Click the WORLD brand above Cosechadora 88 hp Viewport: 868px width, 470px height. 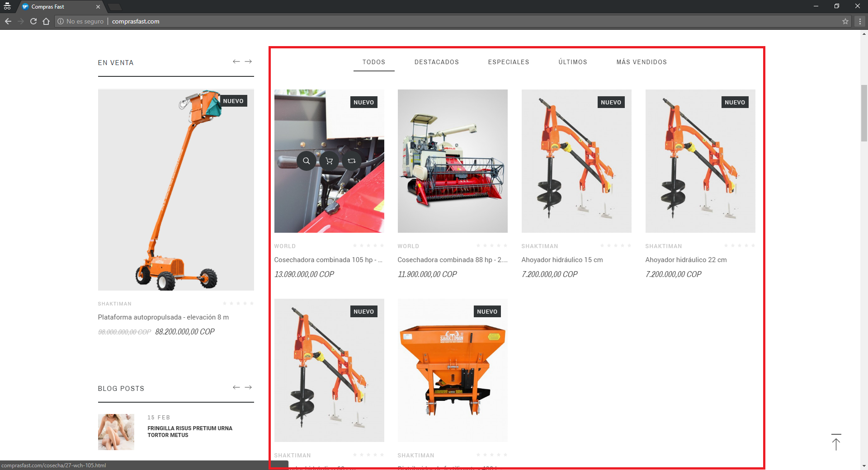click(x=408, y=246)
